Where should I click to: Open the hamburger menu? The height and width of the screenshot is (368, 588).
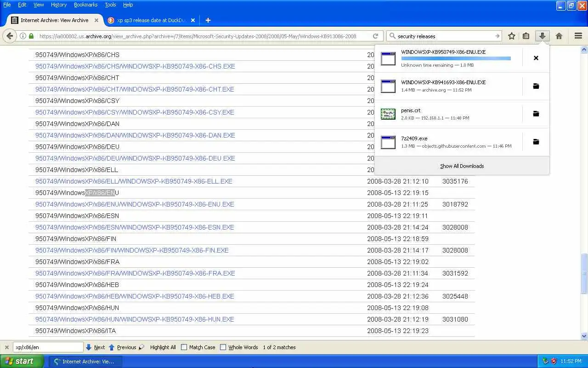[x=578, y=36]
